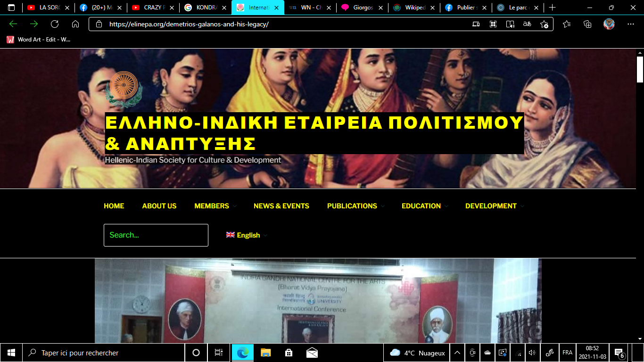The image size is (644, 362).
Task: Open the OneDrive tray icon
Action: (488, 353)
